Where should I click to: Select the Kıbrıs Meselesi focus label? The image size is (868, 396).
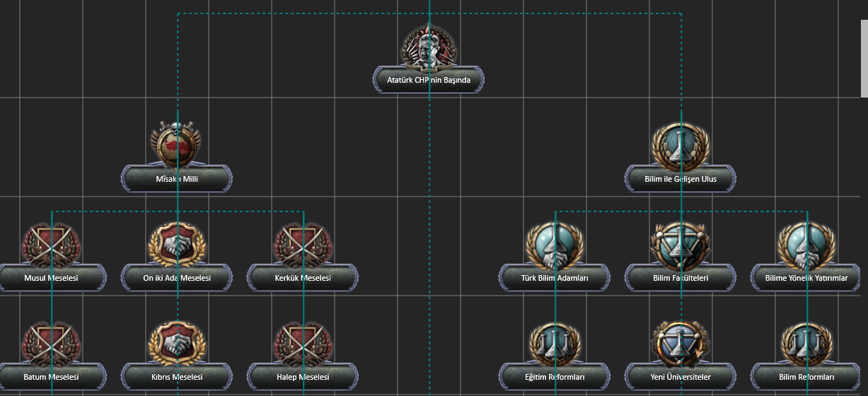[x=177, y=377]
